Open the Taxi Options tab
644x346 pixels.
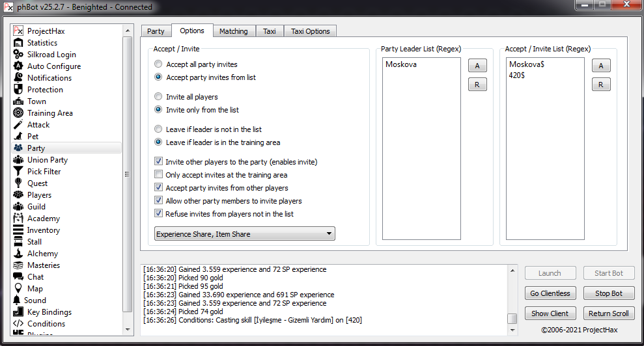pos(310,31)
